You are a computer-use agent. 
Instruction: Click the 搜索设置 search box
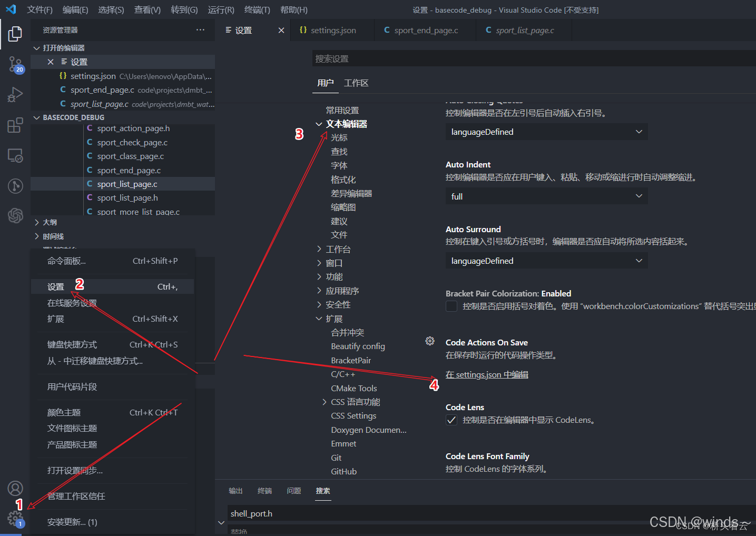click(x=534, y=58)
